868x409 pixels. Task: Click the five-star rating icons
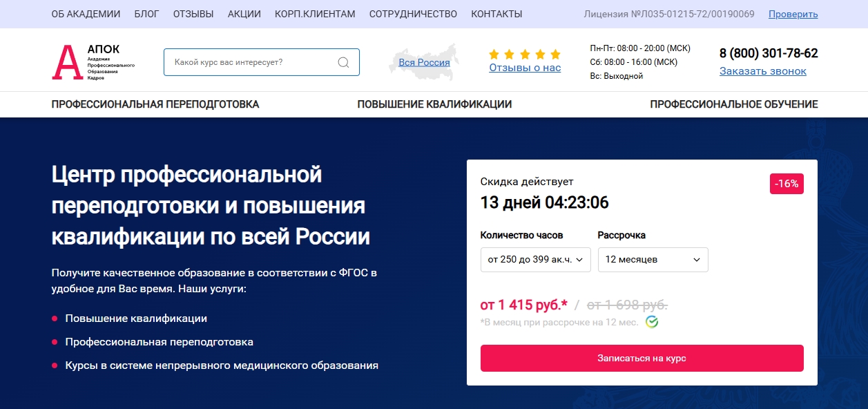tap(525, 54)
